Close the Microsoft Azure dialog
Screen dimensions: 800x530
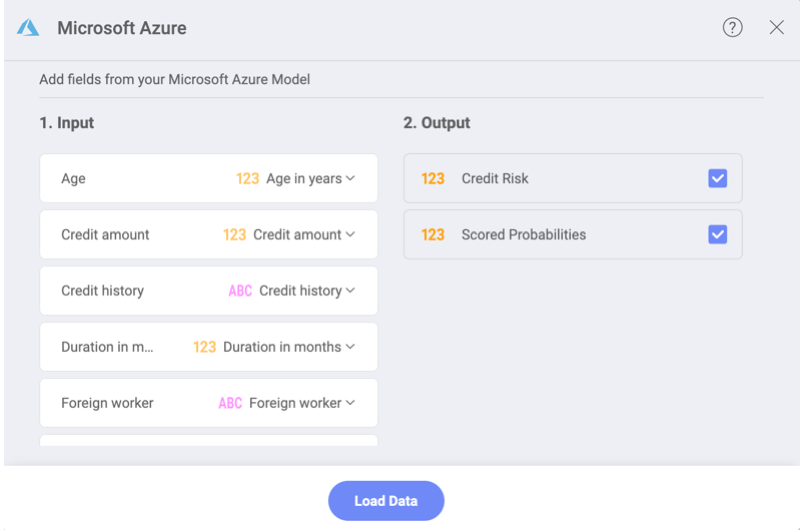pos(776,28)
